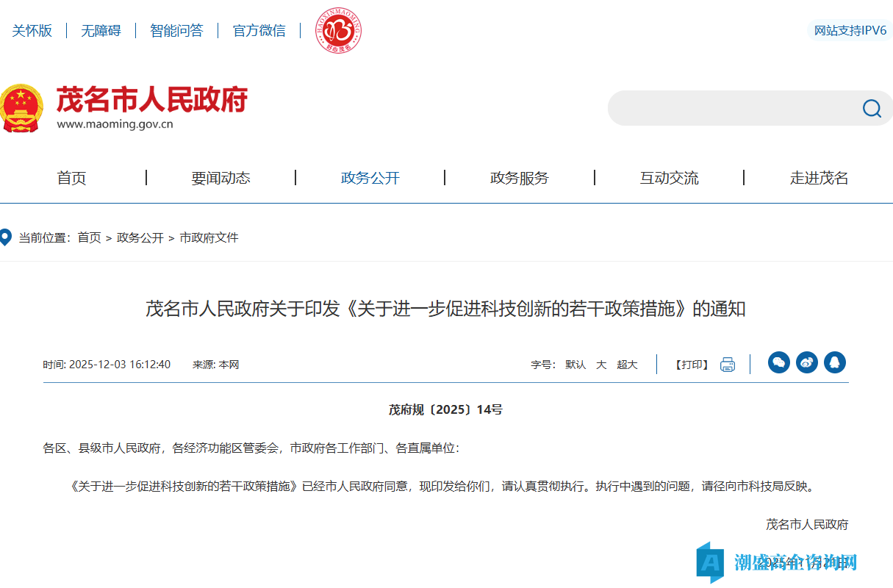This screenshot has width=893, height=588.
Task: Share article via Weibo icon
Action: coord(806,362)
